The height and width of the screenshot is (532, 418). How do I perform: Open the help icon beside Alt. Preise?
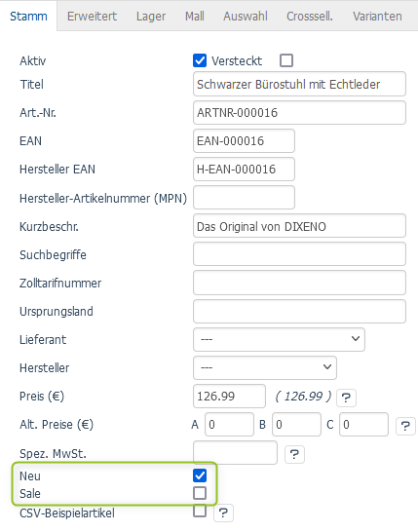[x=405, y=426]
